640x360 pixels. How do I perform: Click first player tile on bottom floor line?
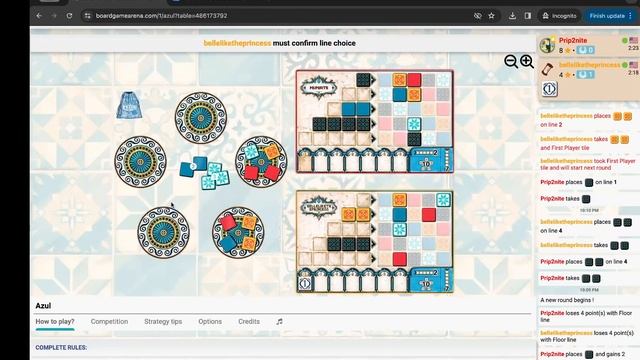[305, 283]
